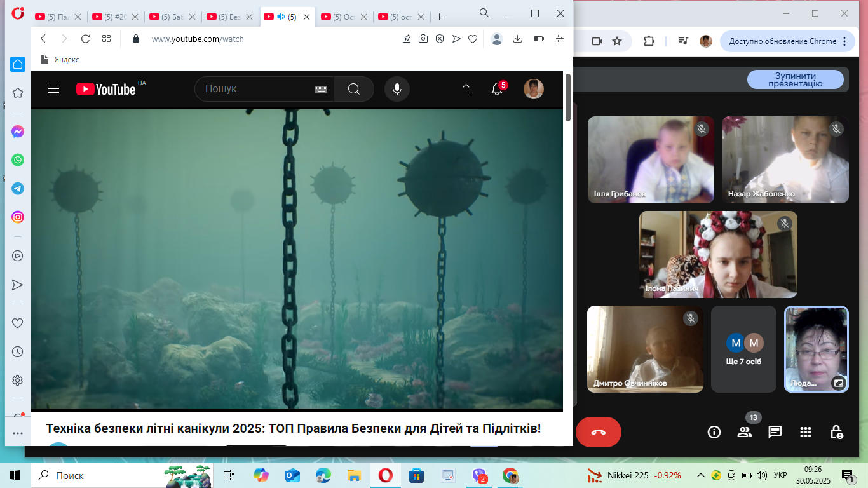The height and width of the screenshot is (488, 868).
Task: Open the YouTube hamburger guide menu
Action: [x=53, y=89]
